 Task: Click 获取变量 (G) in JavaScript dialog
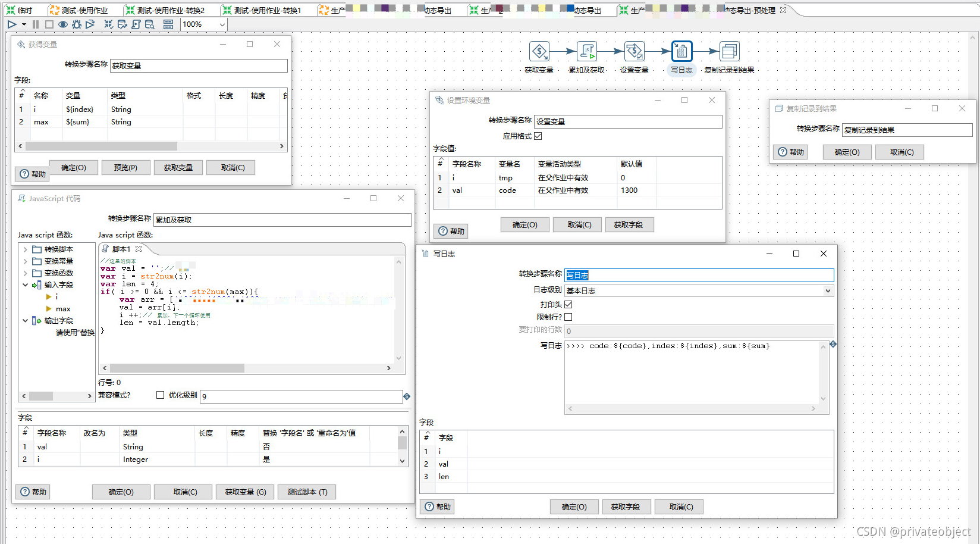tap(246, 492)
